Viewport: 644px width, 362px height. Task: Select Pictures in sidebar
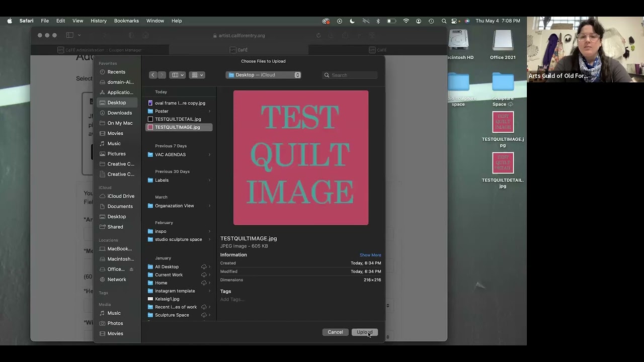(117, 154)
